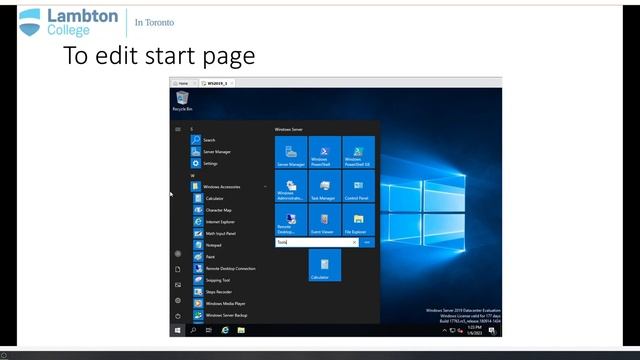
Task: Click the network icon in system tray
Action: pos(452,331)
